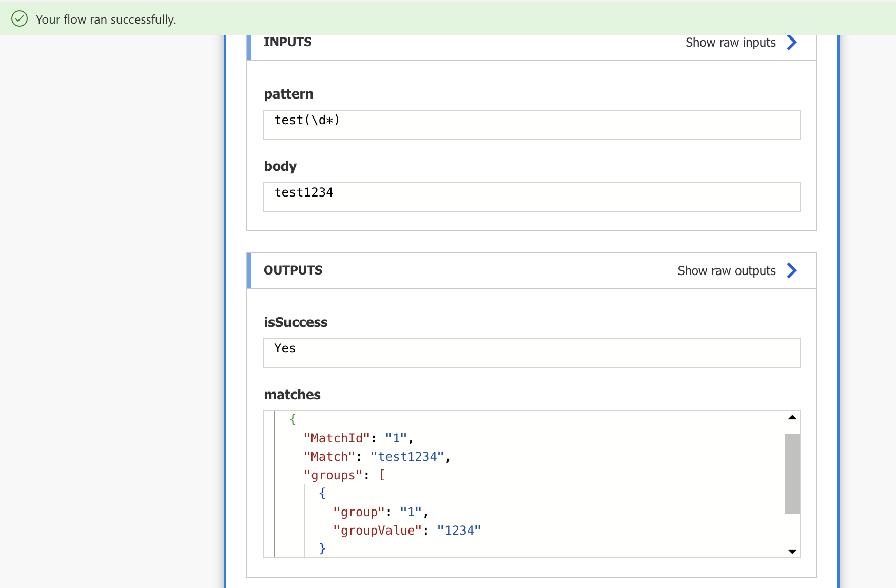The height and width of the screenshot is (588, 896).
Task: Click the isSuccess field showing Yes
Action: 531,352
